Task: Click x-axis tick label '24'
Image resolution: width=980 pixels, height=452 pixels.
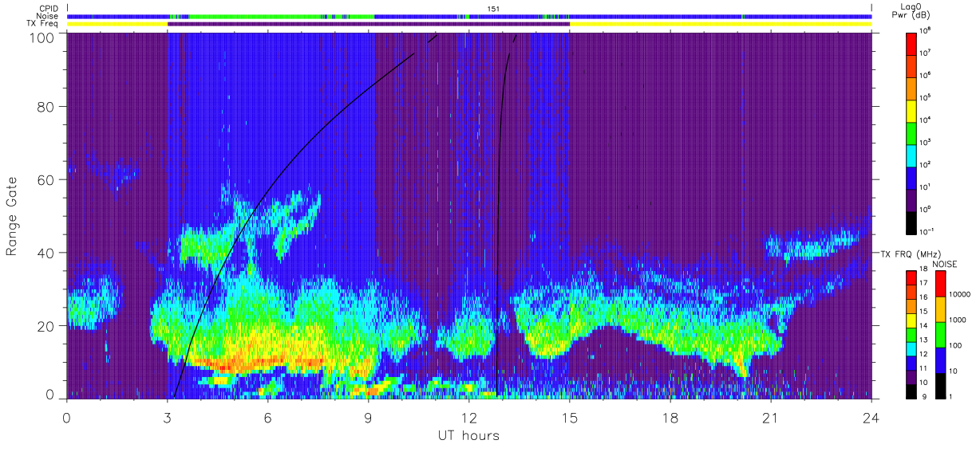Action: pyautogui.click(x=871, y=418)
